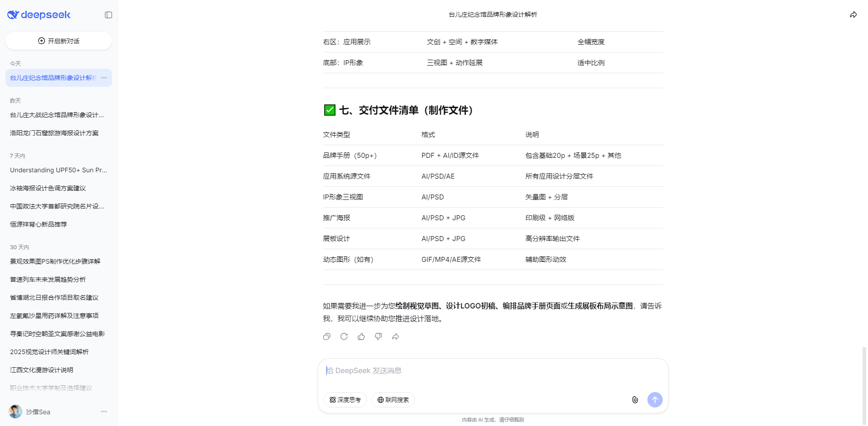Open options menu for 台儿庄纪念馆品牌形象设计解析 chat

point(104,78)
